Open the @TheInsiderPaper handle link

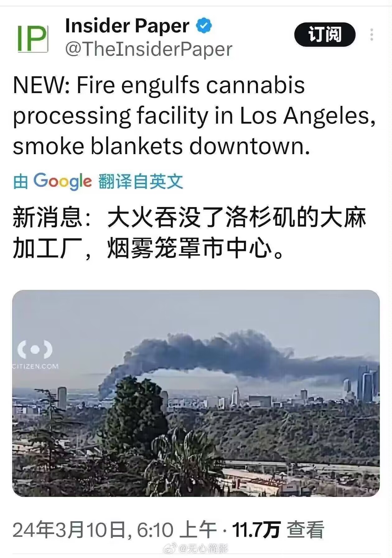pyautogui.click(x=149, y=49)
